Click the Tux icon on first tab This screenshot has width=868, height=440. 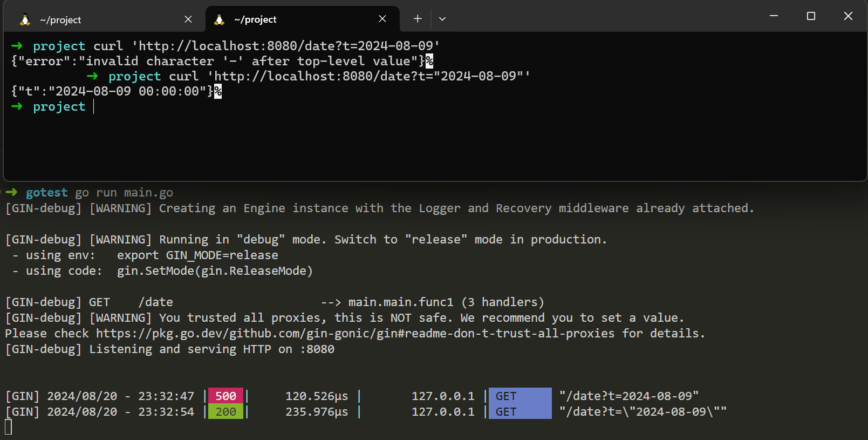(x=25, y=20)
